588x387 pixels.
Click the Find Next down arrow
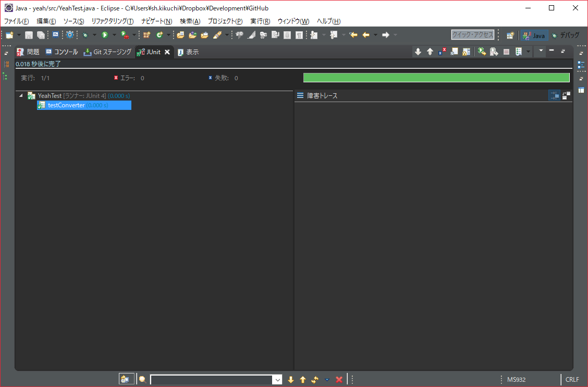click(x=291, y=380)
